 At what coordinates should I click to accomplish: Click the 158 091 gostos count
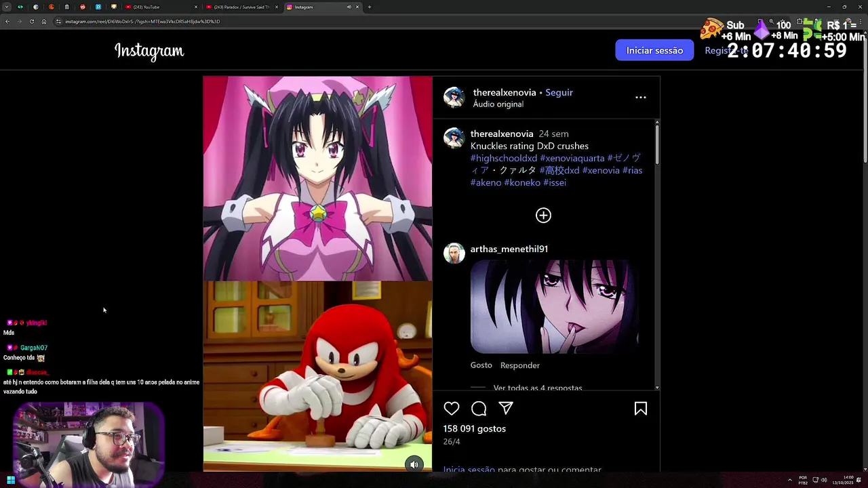[475, 428]
